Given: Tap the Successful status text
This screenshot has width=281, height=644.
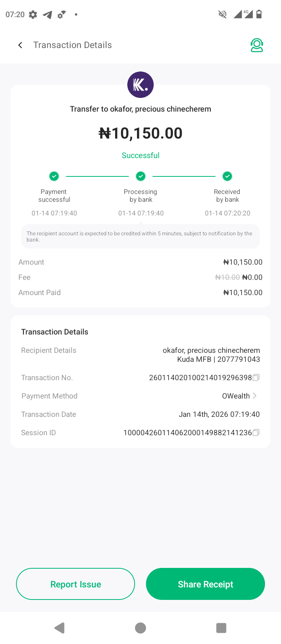Looking at the screenshot, I should click(x=140, y=155).
